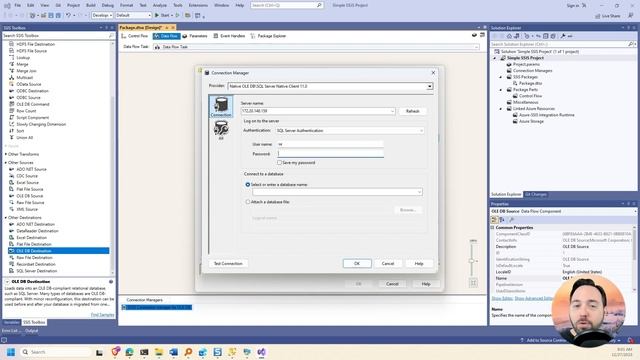Switch to Git Changes tab
Image resolution: width=640 pixels, height=360 pixels.
click(535, 194)
